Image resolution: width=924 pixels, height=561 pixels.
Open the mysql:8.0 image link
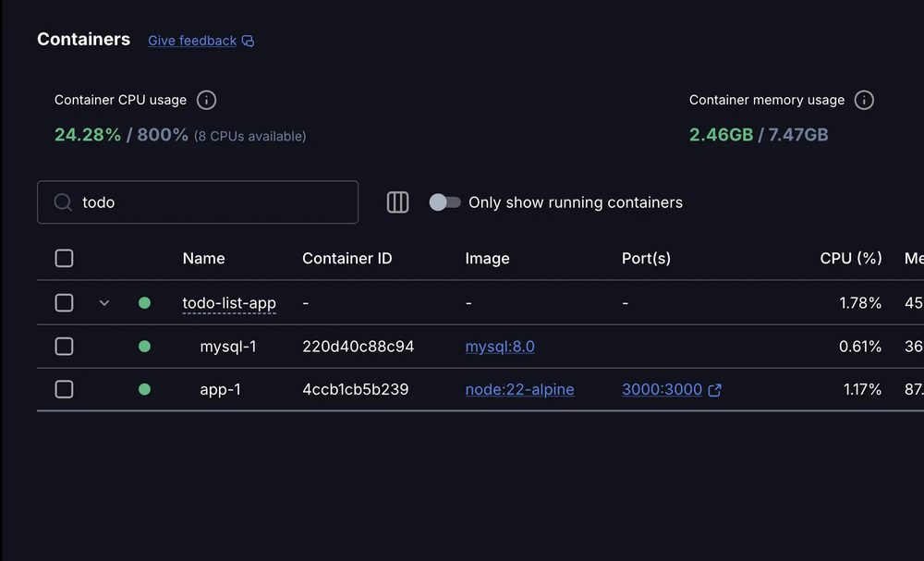(500, 347)
